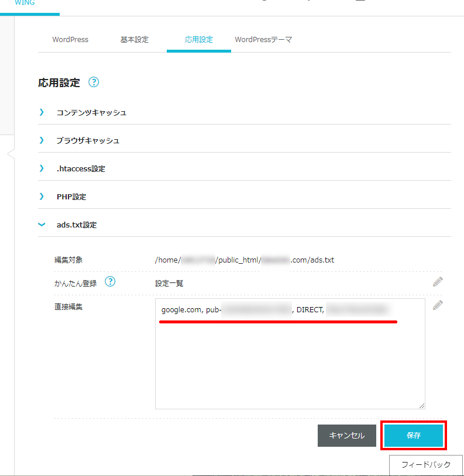Viewport: 464px width, 476px height.
Task: Expand the PHP設定 section
Action: pyautogui.click(x=71, y=196)
